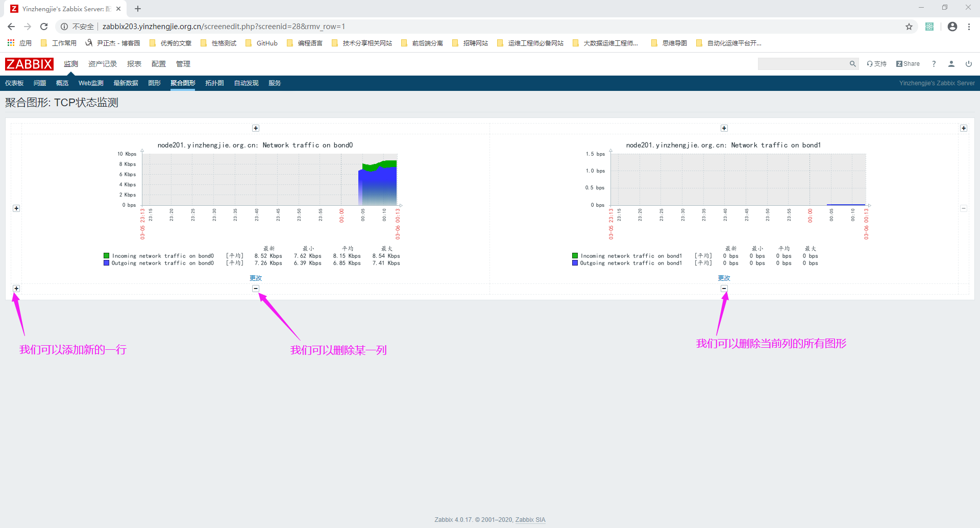Open the Support (支持) link
This screenshot has height=528, width=980.
point(876,64)
